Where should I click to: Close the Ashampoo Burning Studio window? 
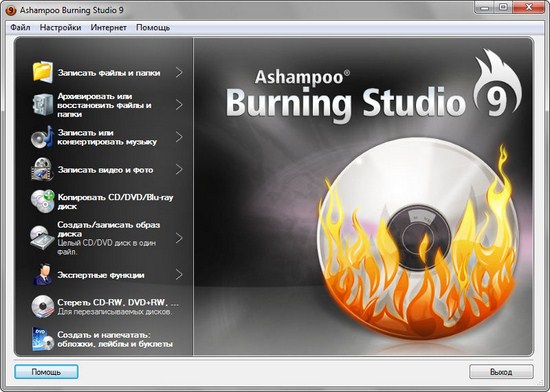tap(528, 8)
